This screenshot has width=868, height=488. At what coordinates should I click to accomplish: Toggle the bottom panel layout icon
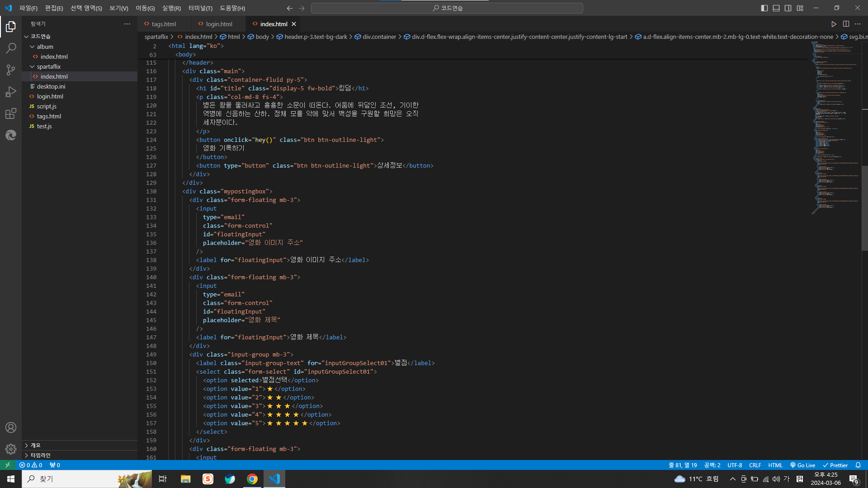coord(776,8)
